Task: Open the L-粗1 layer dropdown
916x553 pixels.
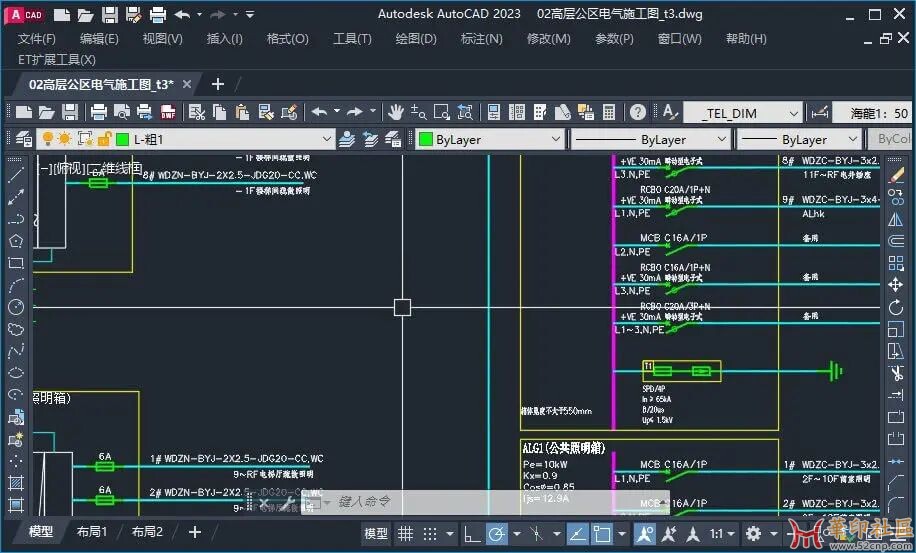Action: (327, 140)
